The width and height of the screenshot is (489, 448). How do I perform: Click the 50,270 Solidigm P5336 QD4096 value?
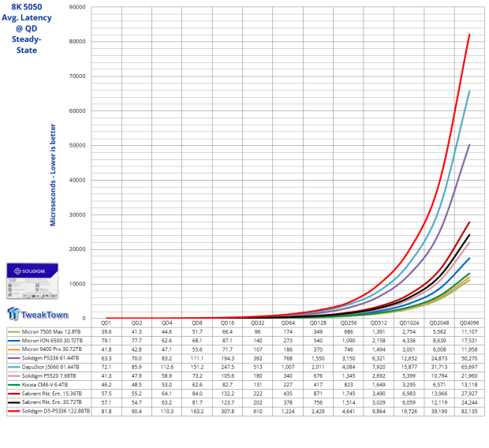click(469, 358)
